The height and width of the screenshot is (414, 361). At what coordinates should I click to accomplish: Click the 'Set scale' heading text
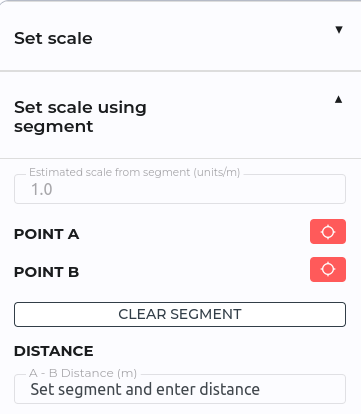pyautogui.click(x=53, y=38)
